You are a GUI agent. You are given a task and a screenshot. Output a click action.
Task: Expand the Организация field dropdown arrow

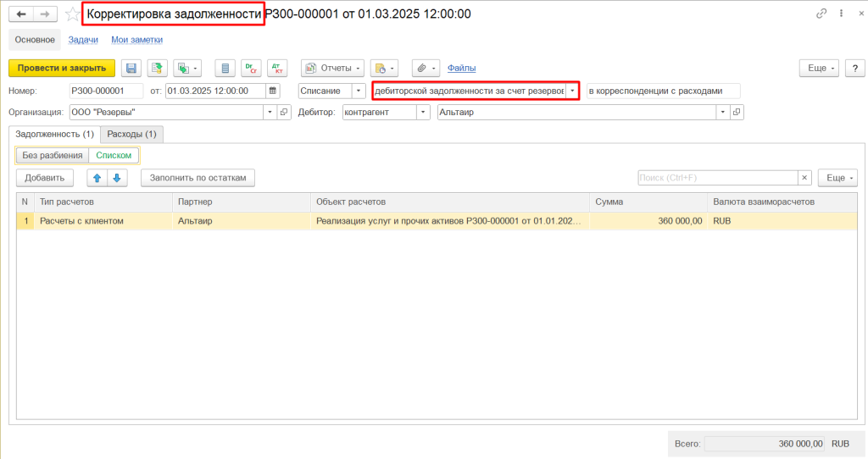pos(270,112)
